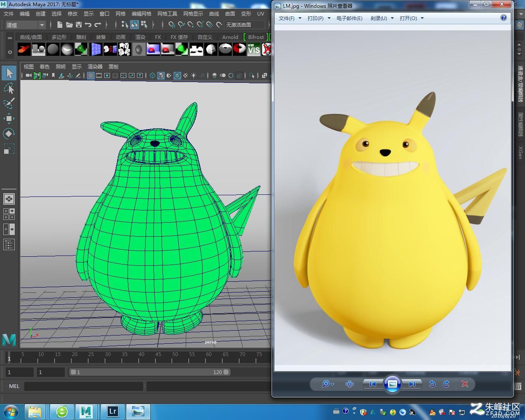Screen dimensions: 525x420
Task: Open the 建模 menu set dropdown
Action: click(25, 25)
